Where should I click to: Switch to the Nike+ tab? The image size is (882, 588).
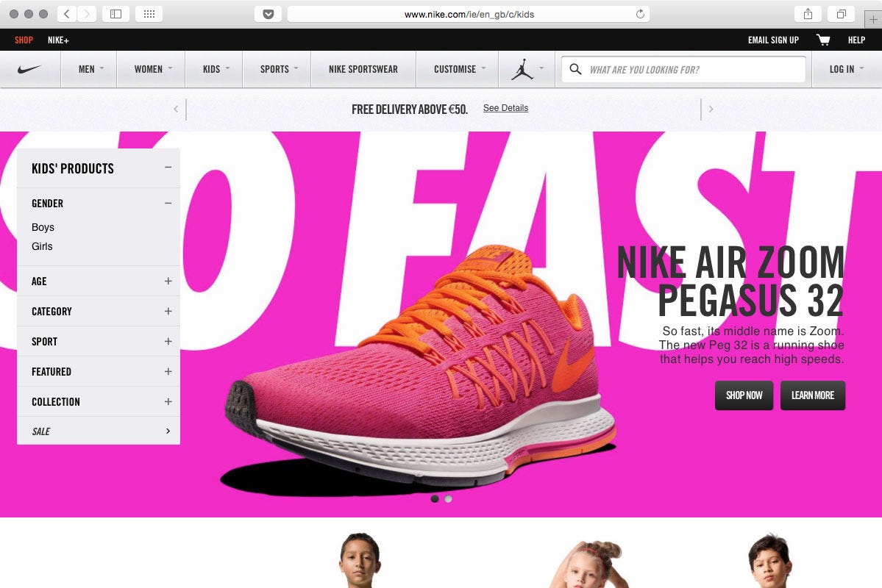click(59, 40)
